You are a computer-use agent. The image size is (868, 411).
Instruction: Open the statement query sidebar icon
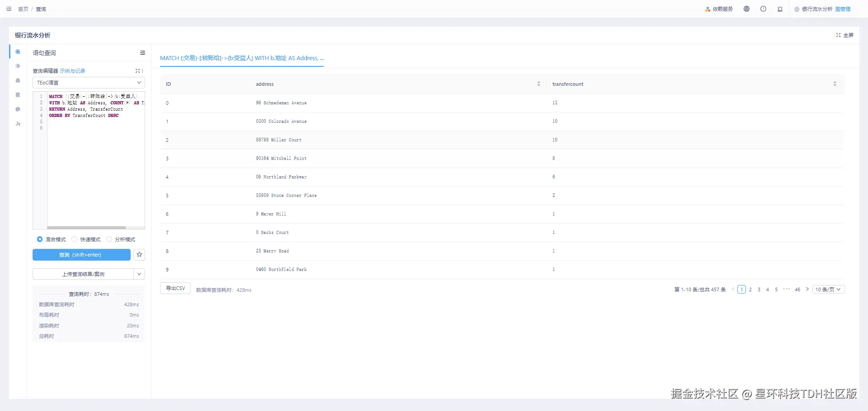[x=18, y=52]
